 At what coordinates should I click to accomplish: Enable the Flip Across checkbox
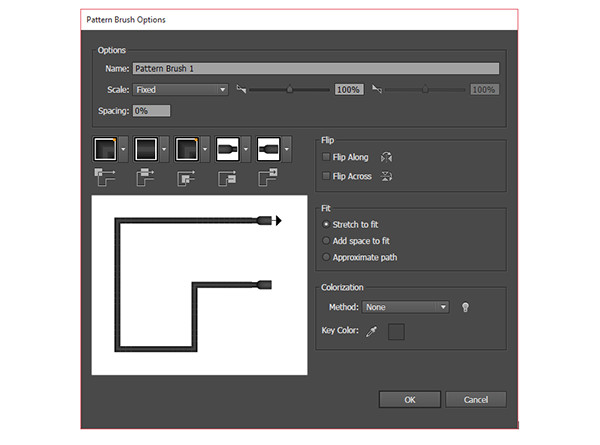click(326, 176)
